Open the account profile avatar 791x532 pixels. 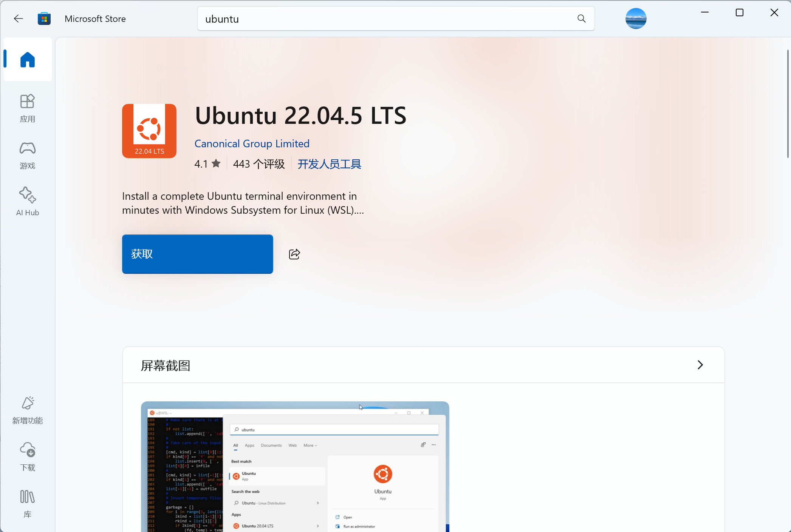click(636, 18)
